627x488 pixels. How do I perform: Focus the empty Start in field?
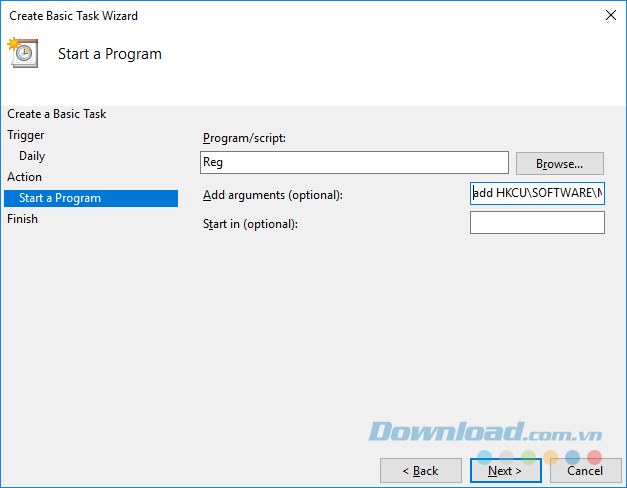pyautogui.click(x=537, y=222)
